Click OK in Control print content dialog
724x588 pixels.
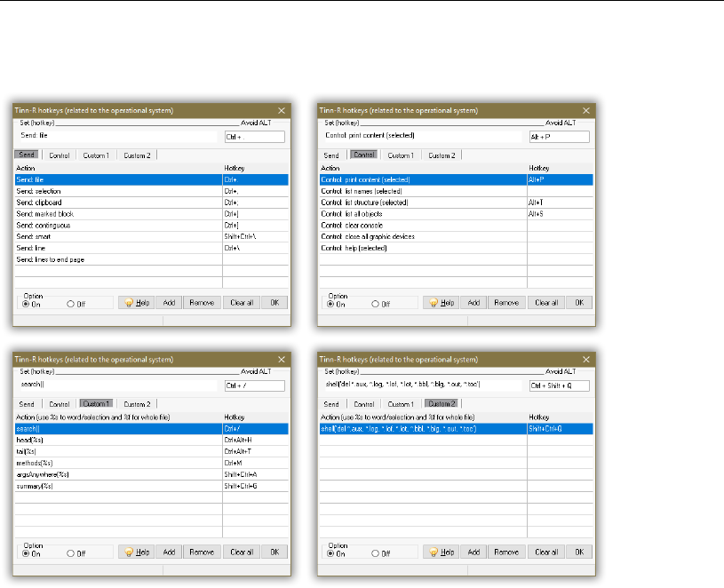click(x=579, y=303)
